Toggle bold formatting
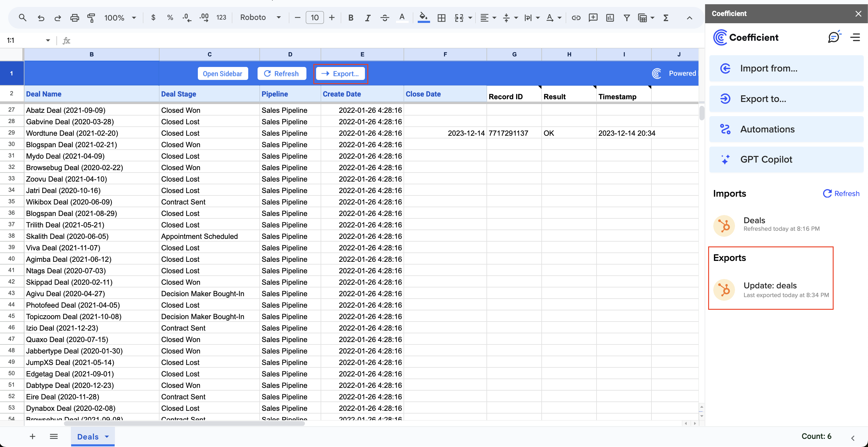This screenshot has height=447, width=868. click(351, 17)
